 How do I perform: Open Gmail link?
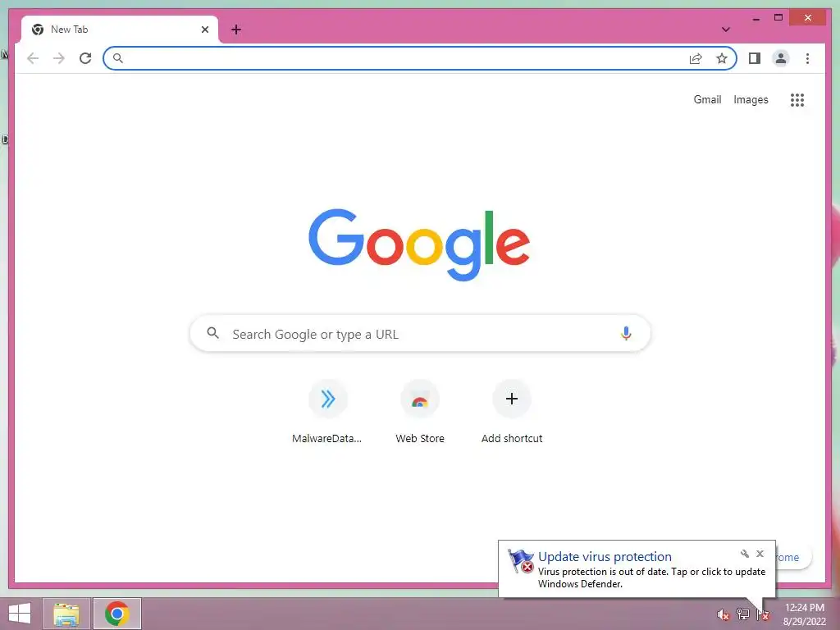[x=707, y=99]
